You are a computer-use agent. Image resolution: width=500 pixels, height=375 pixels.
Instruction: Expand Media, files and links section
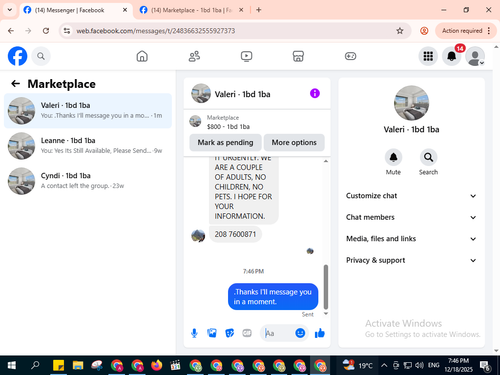point(411,239)
